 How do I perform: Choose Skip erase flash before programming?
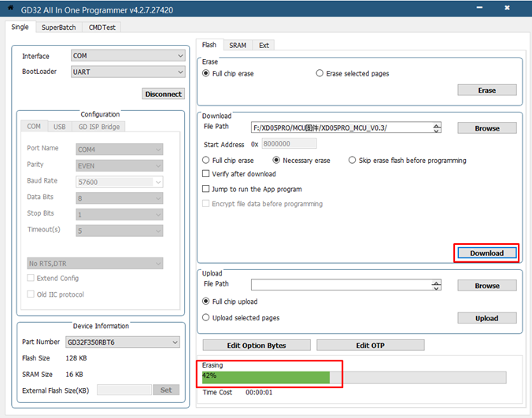(353, 160)
